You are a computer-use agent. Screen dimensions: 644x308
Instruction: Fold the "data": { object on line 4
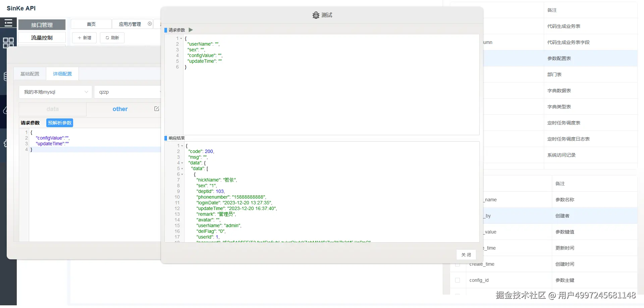pyautogui.click(x=182, y=163)
